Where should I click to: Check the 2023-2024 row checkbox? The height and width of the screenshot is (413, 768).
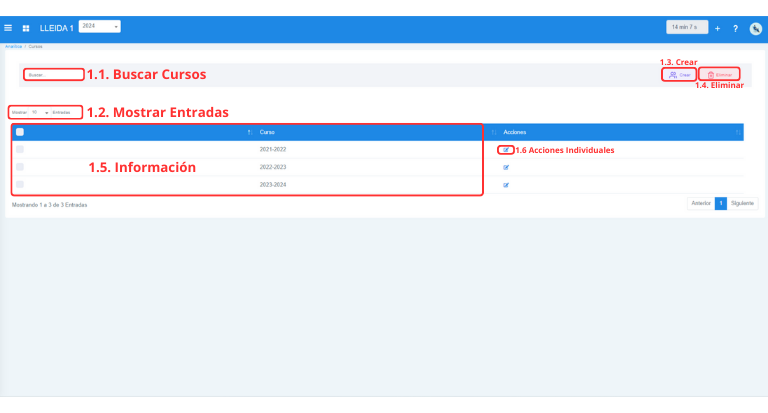pos(20,185)
